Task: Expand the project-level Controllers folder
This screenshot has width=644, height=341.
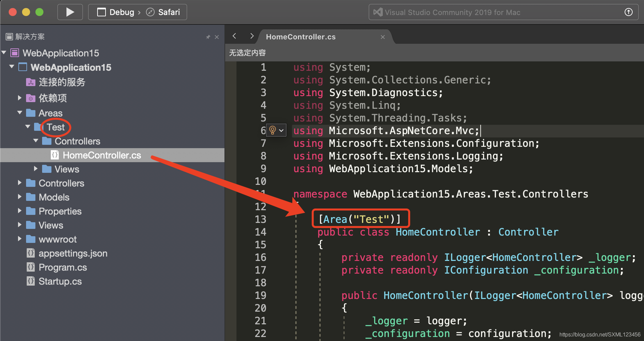Action: coord(20,183)
